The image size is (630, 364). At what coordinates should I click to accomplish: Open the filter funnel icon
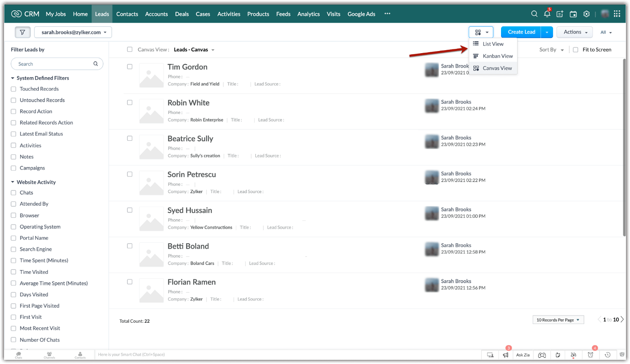pyautogui.click(x=23, y=32)
